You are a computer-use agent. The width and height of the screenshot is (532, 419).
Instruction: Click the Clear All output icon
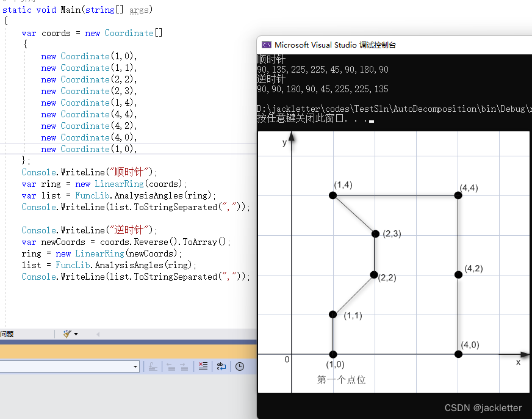(x=203, y=366)
